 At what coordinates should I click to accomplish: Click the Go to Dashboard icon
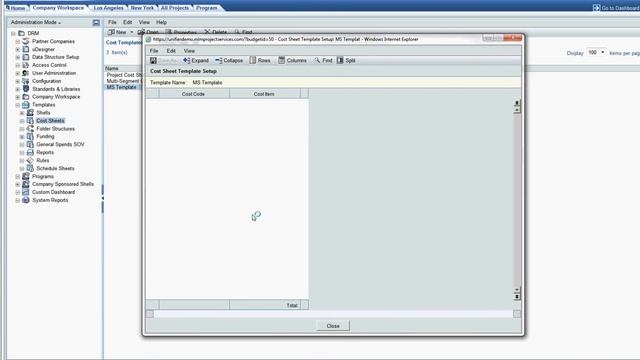[x=596, y=8]
